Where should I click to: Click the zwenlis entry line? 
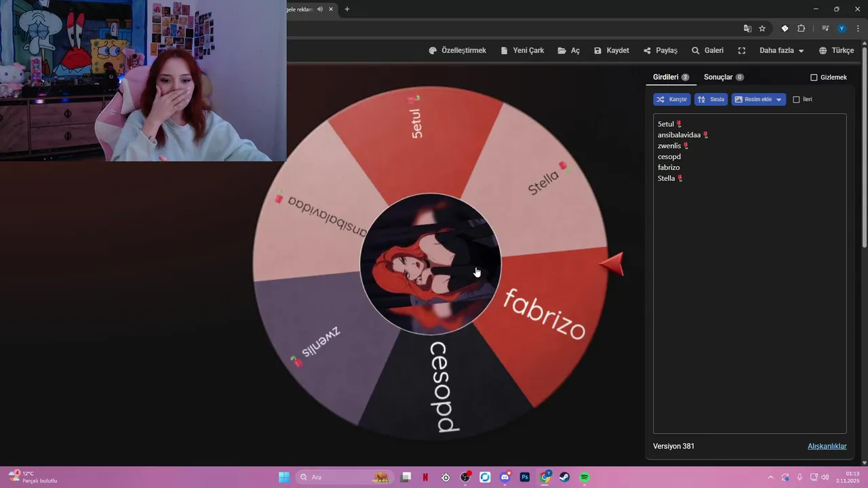point(673,146)
